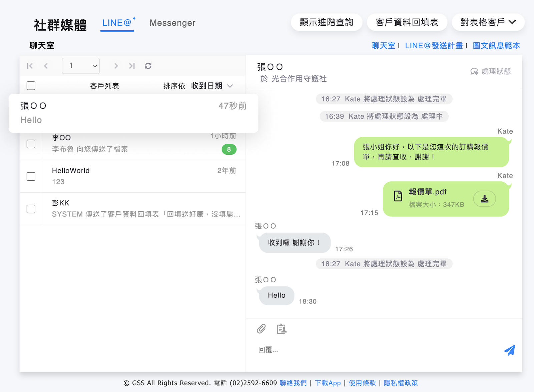
Task: Go to next page arrow
Action: click(116, 66)
